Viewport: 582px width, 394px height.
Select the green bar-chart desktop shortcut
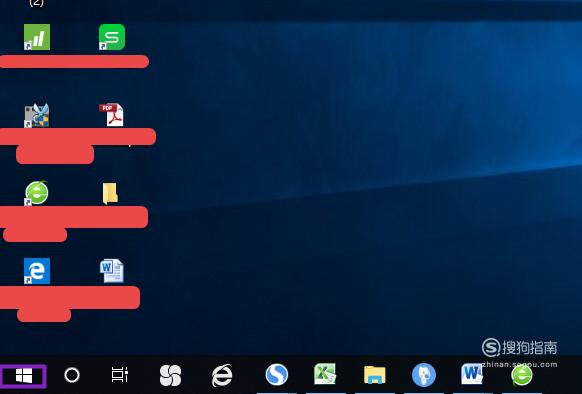(x=37, y=37)
